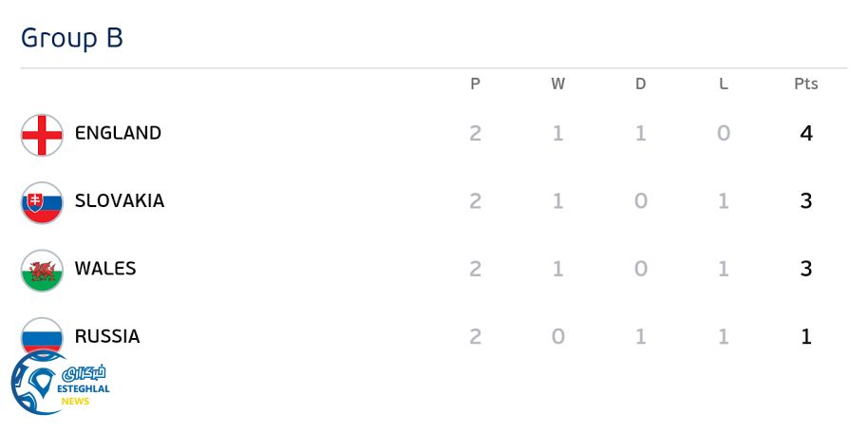Click the Esteghlal News logo
Image resolution: width=868 pixels, height=433 pixels.
coord(59,386)
